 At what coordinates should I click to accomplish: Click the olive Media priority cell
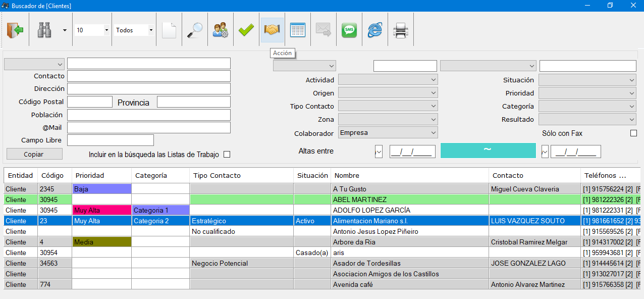(102, 242)
